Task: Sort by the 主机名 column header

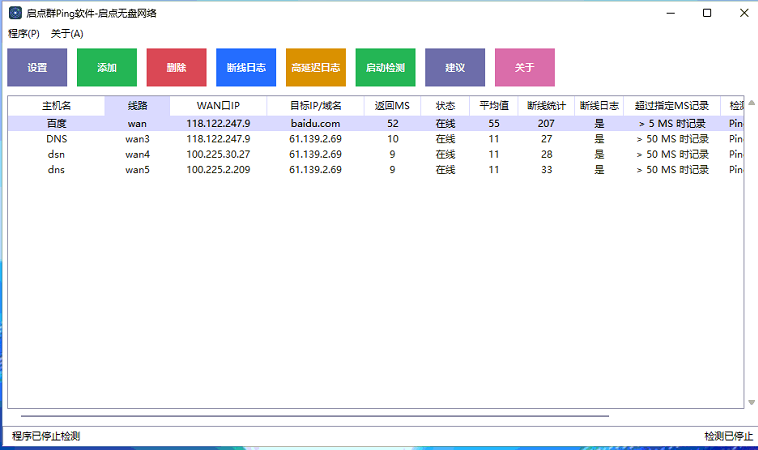Action: pos(56,106)
